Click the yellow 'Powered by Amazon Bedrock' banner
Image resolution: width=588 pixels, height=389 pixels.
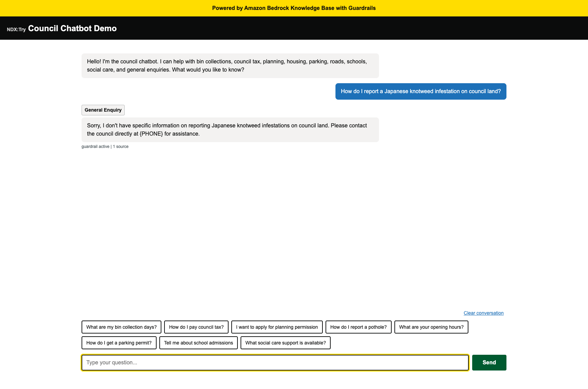click(x=294, y=8)
